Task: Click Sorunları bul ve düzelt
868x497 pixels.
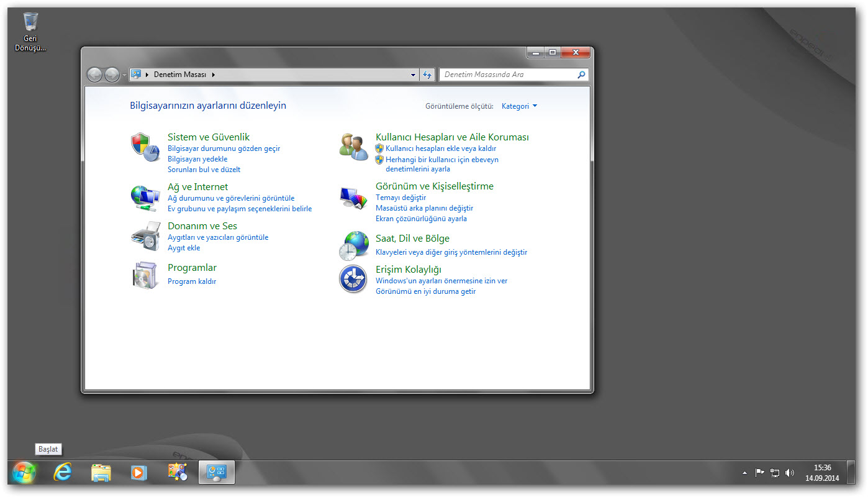Action: point(204,170)
